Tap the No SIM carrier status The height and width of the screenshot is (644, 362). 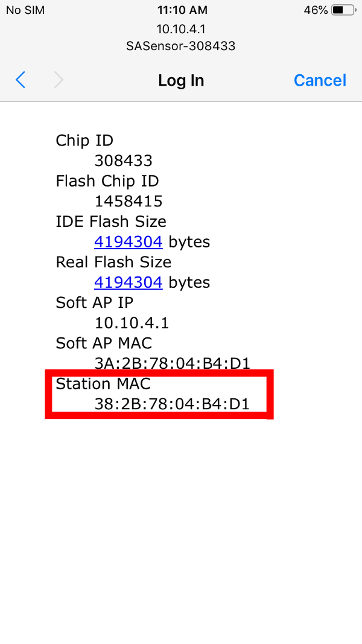pos(25,10)
